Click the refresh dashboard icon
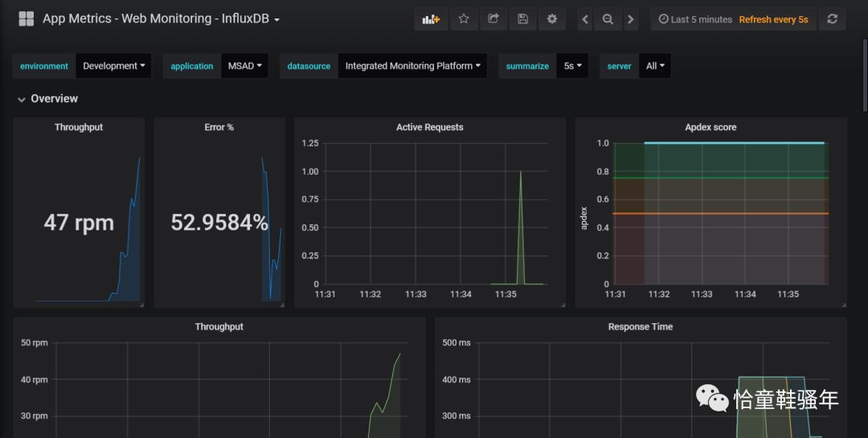 832,19
